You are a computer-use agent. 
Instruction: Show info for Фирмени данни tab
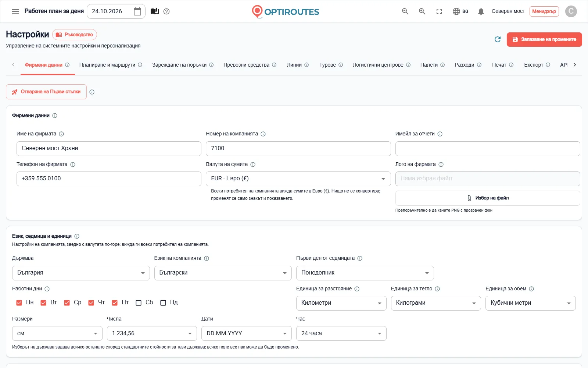[67, 65]
